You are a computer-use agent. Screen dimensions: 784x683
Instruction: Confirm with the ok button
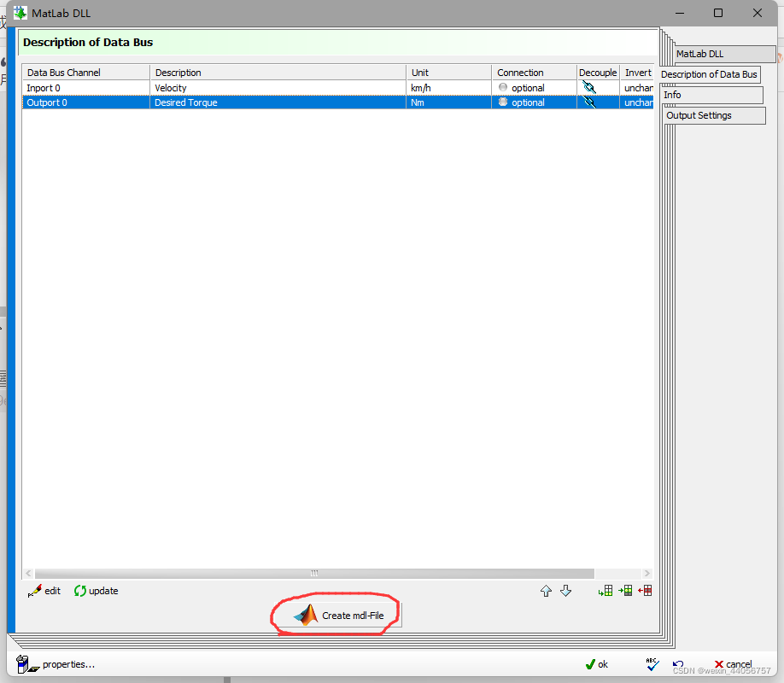(x=596, y=664)
